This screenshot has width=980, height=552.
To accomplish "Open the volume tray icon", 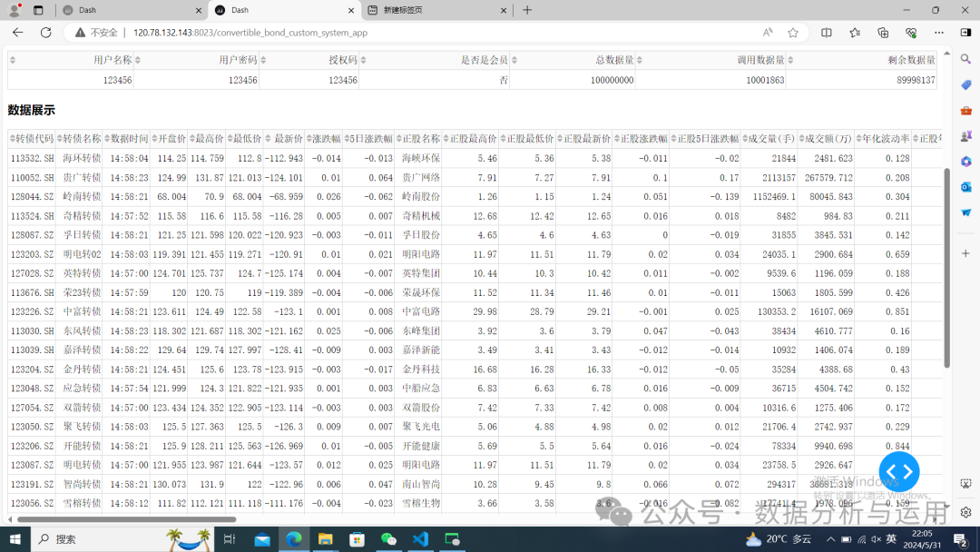I will coord(877,539).
